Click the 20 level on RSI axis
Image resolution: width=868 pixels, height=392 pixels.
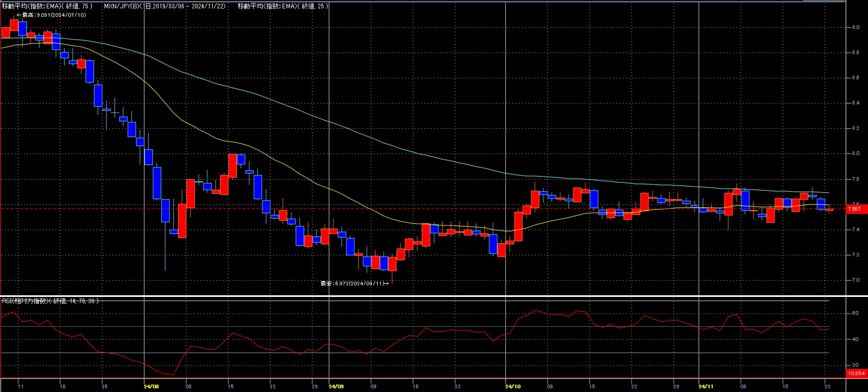coord(855,365)
